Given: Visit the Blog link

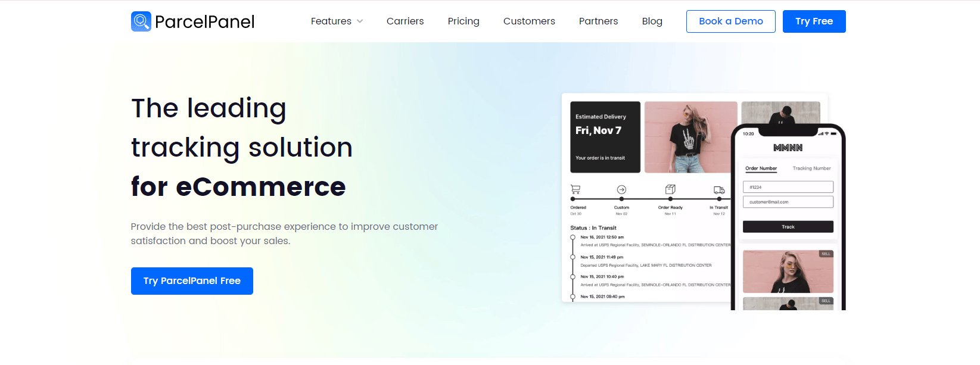Looking at the screenshot, I should (x=652, y=21).
